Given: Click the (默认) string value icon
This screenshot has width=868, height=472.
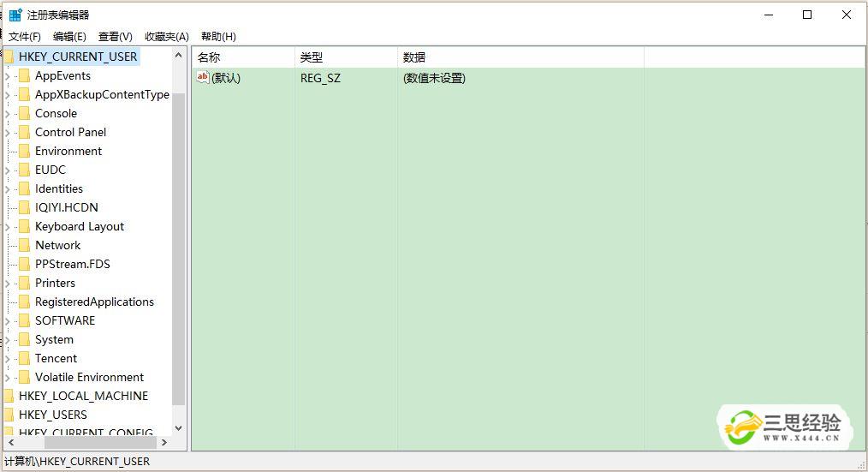Looking at the screenshot, I should pyautogui.click(x=203, y=78).
